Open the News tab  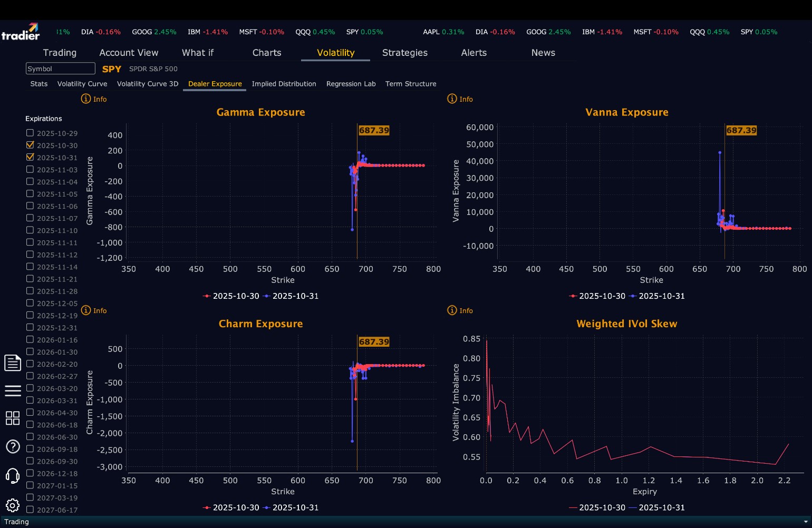543,53
